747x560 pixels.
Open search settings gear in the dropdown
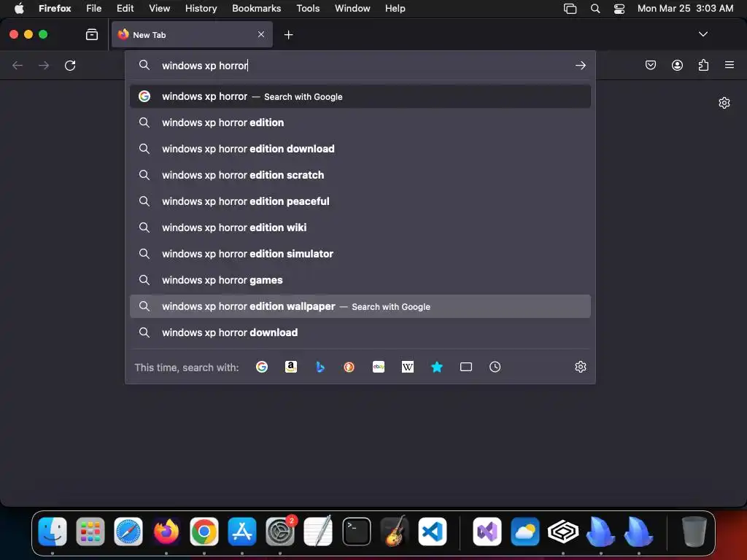[x=580, y=367]
